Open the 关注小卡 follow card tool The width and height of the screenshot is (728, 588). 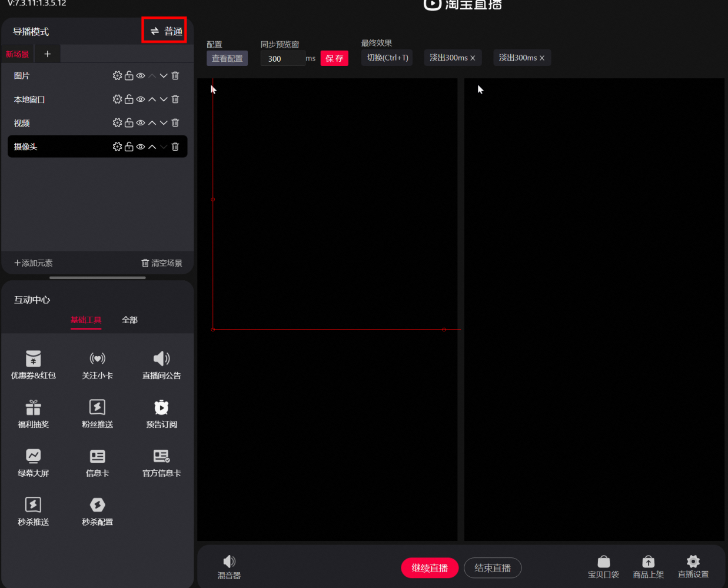[98, 364]
